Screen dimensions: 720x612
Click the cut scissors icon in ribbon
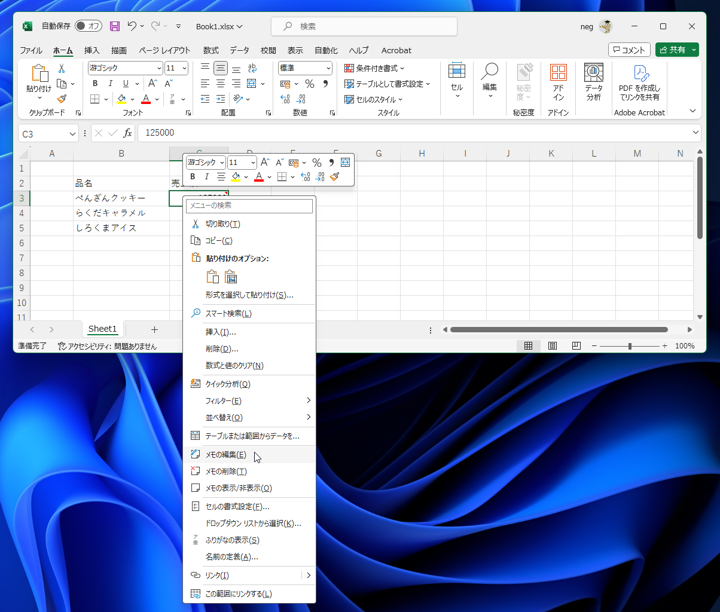point(62,69)
